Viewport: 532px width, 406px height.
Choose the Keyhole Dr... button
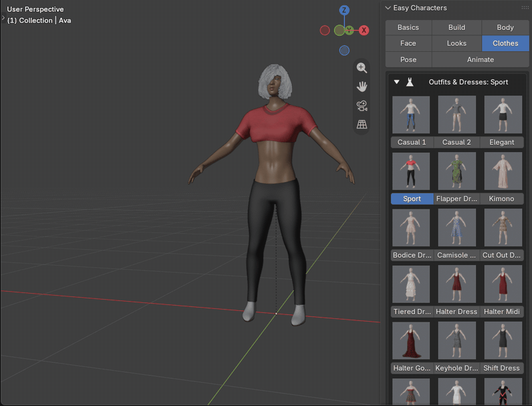coord(457,368)
